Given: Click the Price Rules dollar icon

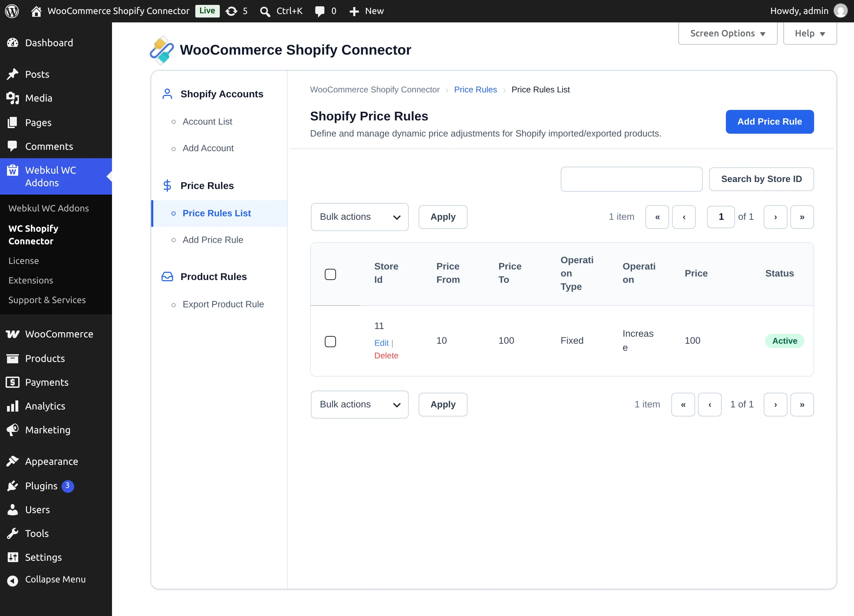Looking at the screenshot, I should 167,185.
